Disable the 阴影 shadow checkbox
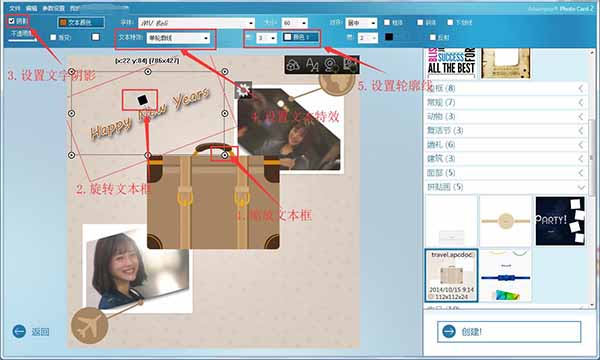The image size is (600, 360). [11, 21]
